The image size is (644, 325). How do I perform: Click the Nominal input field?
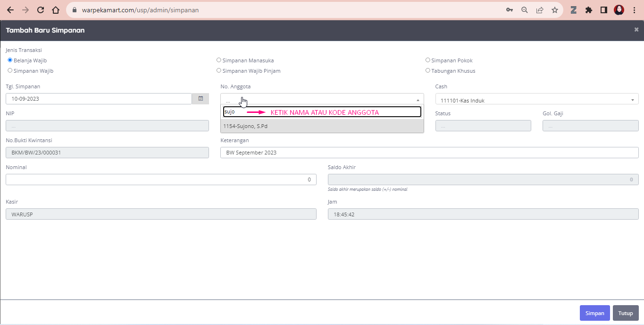point(161,180)
